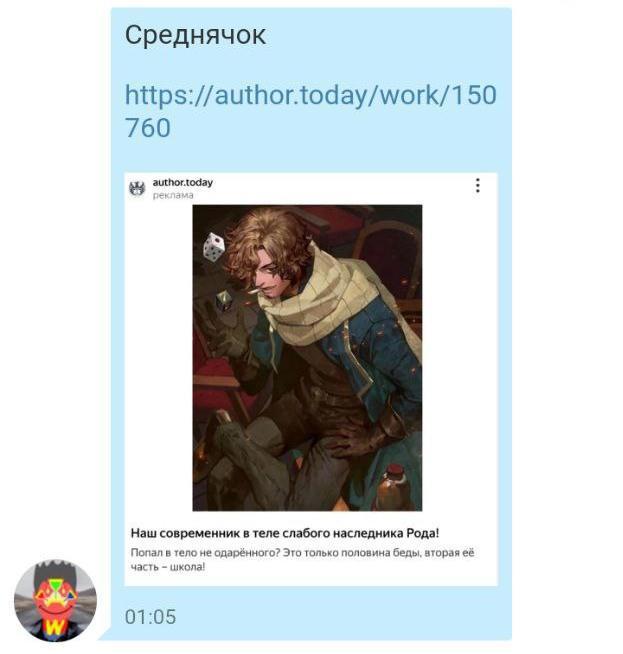Click the brown bottle in the illustration corner
623x654 pixels.
tap(392, 488)
